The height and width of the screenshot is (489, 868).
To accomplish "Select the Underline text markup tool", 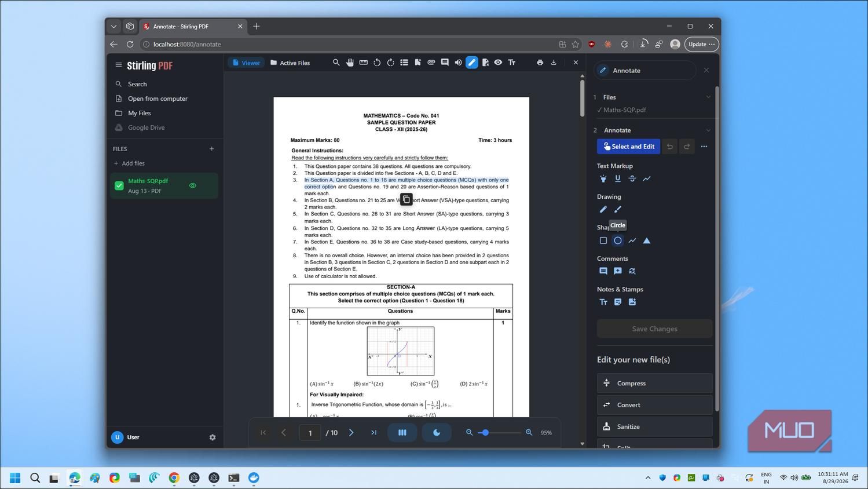I will (618, 178).
